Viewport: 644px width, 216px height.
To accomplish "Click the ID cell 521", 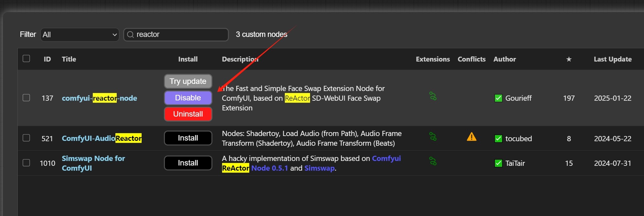I will coord(47,139).
